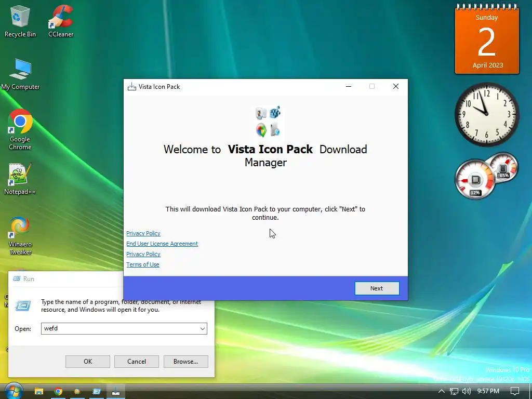Show hidden system tray icons
The width and height of the screenshot is (532, 399).
click(441, 391)
